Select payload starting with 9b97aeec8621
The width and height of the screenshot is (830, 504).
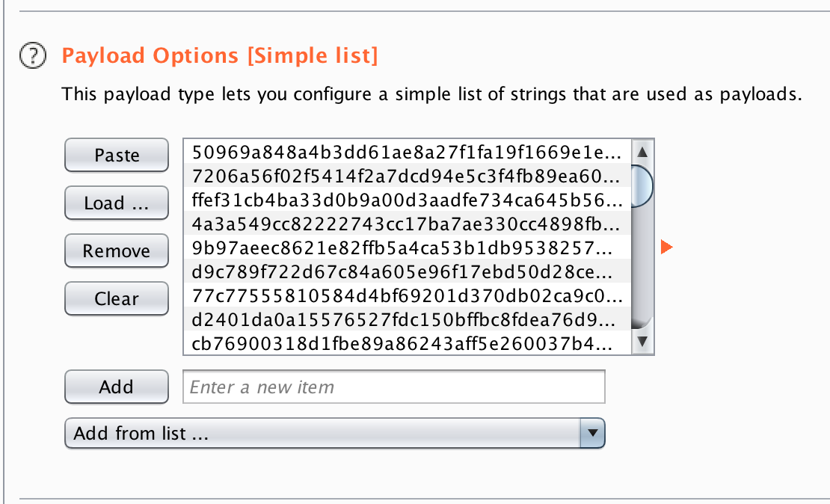coord(407,248)
